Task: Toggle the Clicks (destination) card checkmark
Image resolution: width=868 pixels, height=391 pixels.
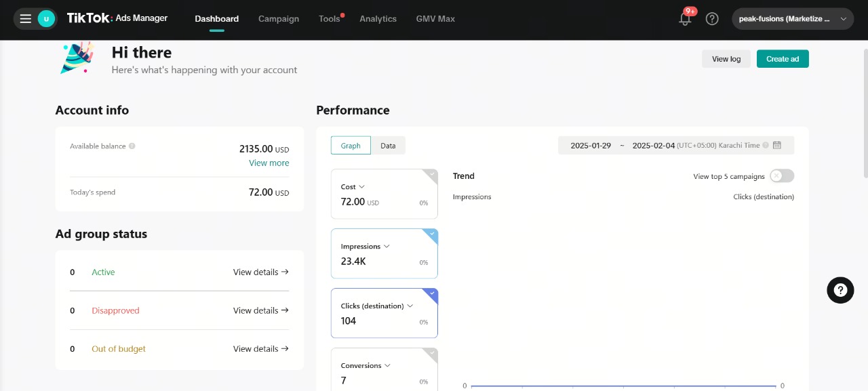Action: [x=432, y=294]
